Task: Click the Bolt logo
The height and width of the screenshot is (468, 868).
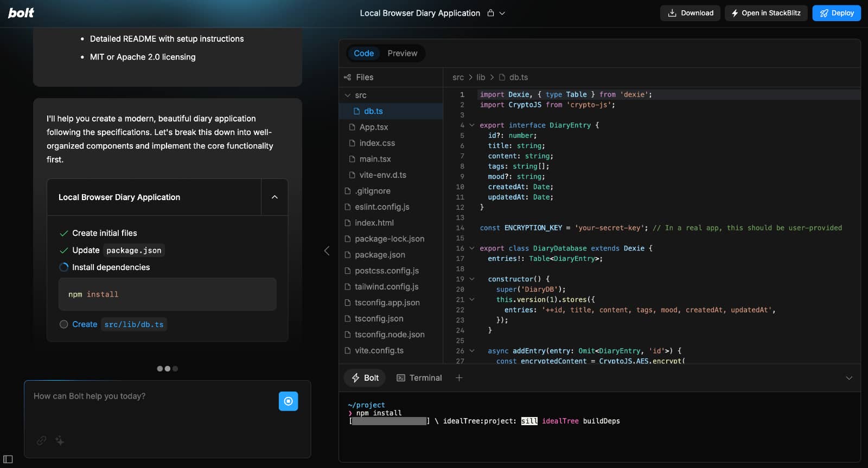Action: click(21, 13)
